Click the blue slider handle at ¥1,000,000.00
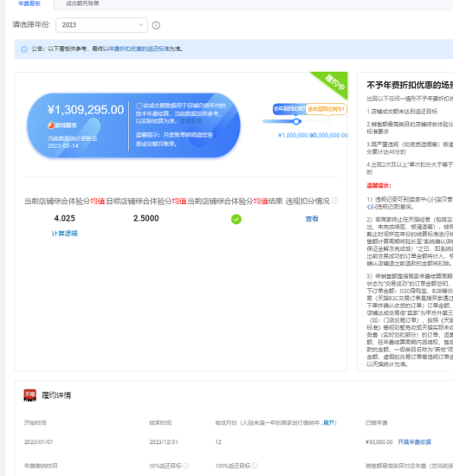This screenshot has height=476, width=453. click(296, 121)
